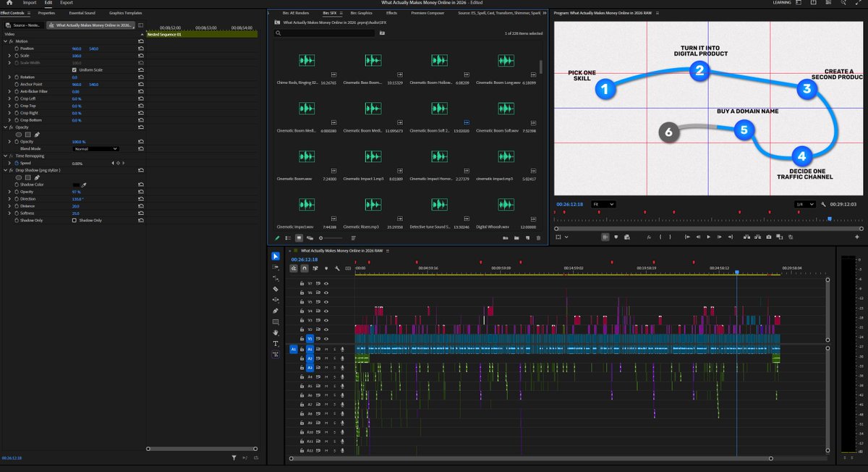Screen dimensions: 868x472
Task: Open the Bin: AE Renders tab
Action: click(295, 13)
